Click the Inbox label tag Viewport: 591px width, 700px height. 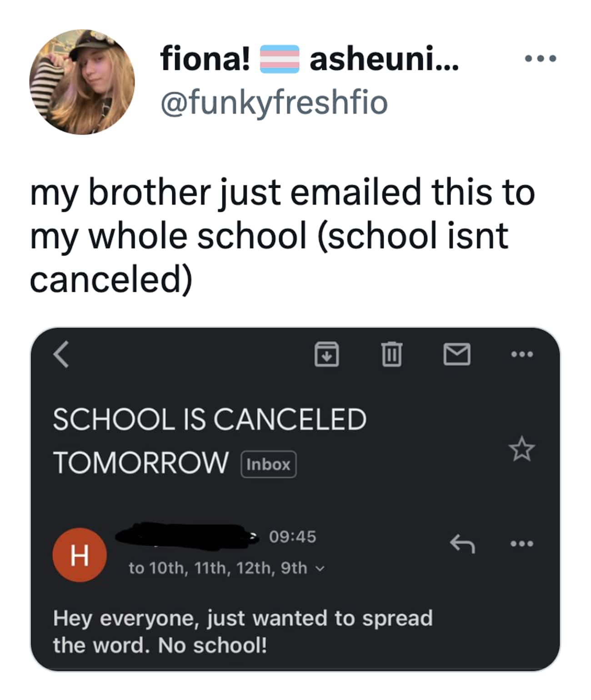pos(268,465)
